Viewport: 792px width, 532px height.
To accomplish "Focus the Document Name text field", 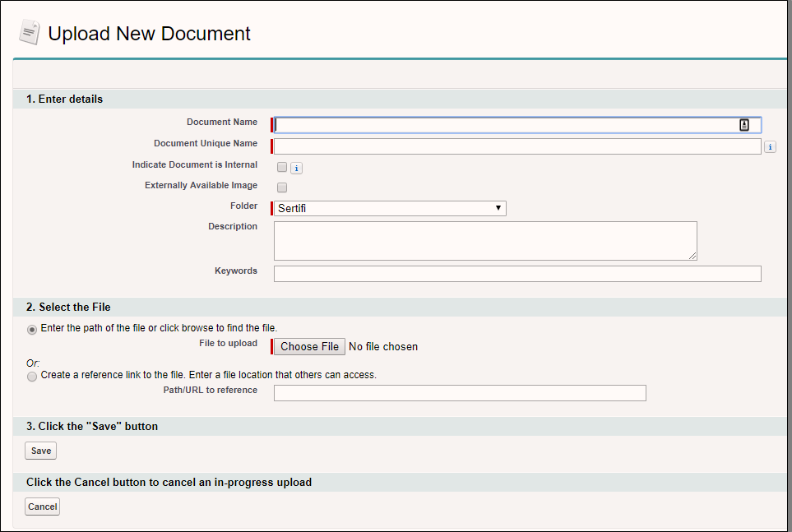I will tap(506, 125).
